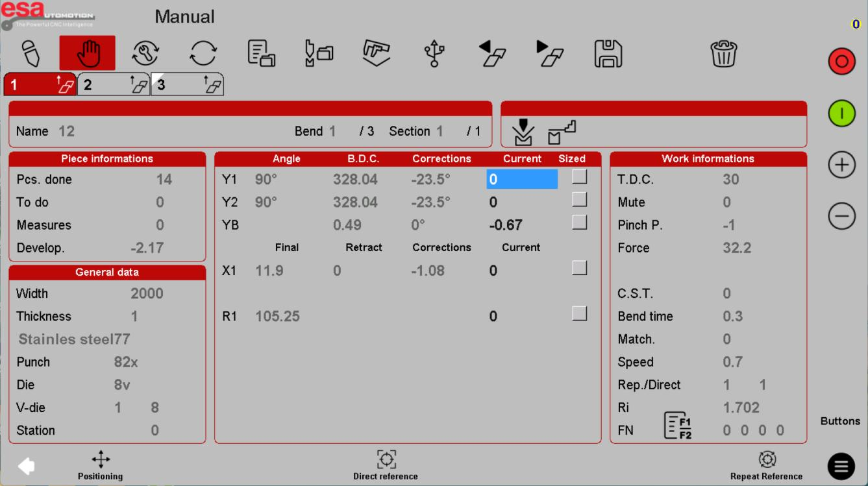Switch to bend tab 2
Image resolution: width=868 pixels, height=486 pixels.
[114, 84]
